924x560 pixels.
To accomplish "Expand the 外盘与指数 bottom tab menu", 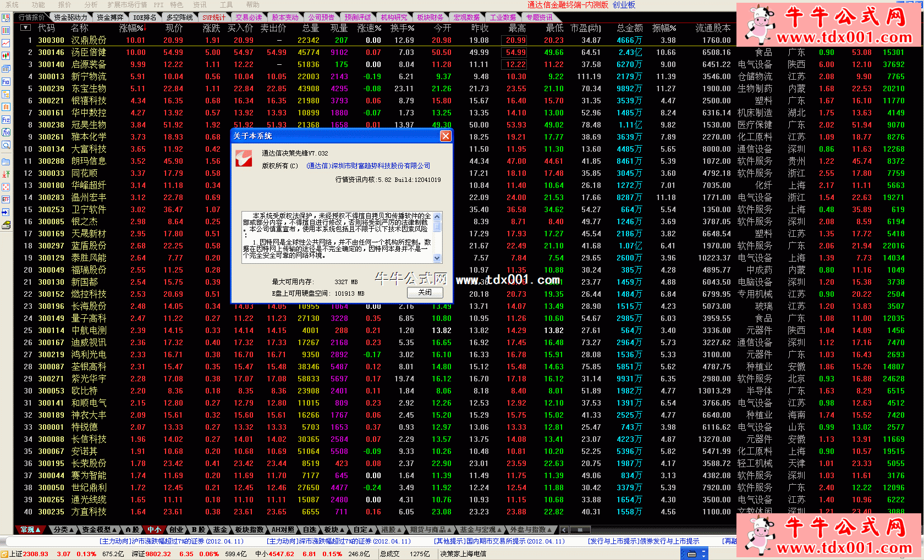I will pos(531,530).
